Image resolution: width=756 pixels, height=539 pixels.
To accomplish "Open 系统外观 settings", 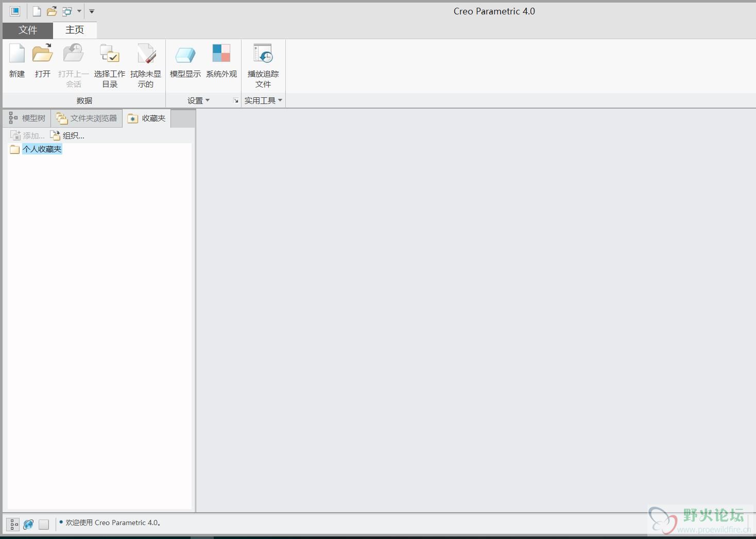I will (x=221, y=61).
